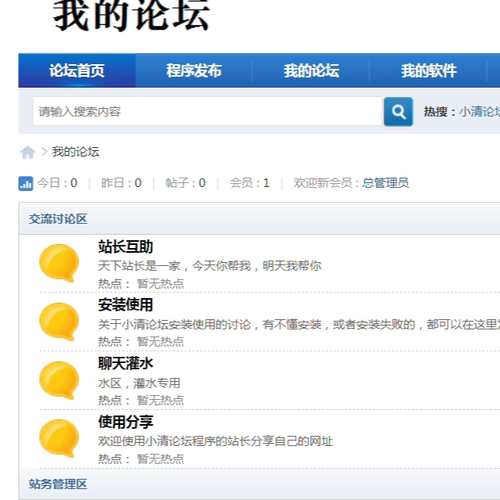Open the 使用分享 forum title
Viewport: 500px width, 500px height.
click(x=125, y=422)
